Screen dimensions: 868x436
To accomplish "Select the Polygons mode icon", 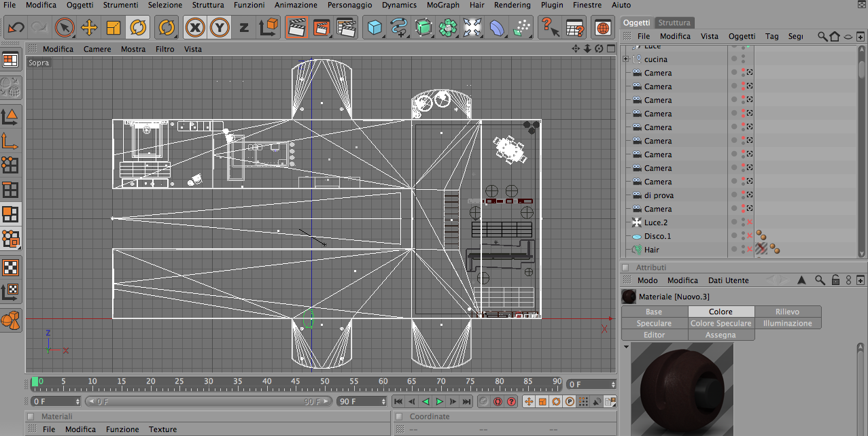I will [x=10, y=214].
